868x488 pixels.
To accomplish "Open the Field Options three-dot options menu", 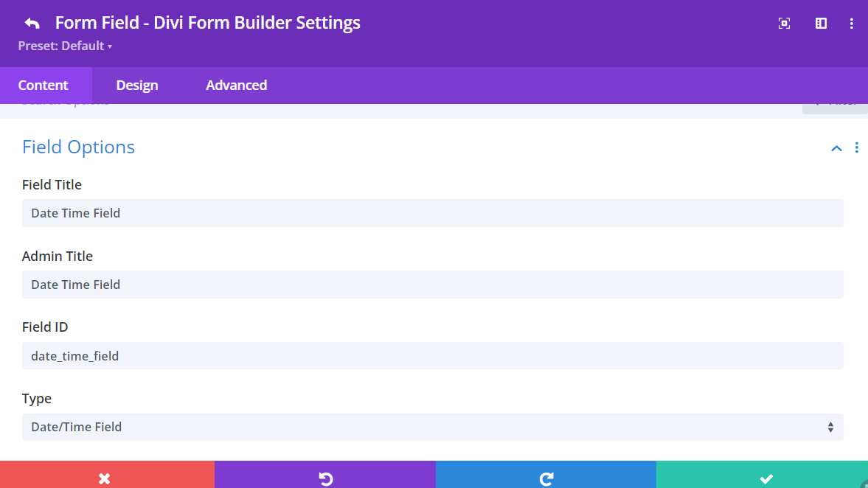I will tap(856, 147).
